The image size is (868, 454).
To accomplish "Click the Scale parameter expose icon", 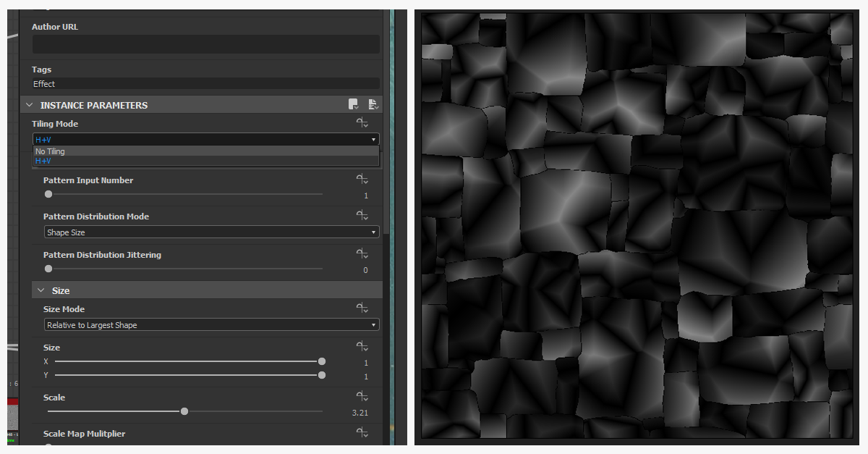I will click(362, 397).
